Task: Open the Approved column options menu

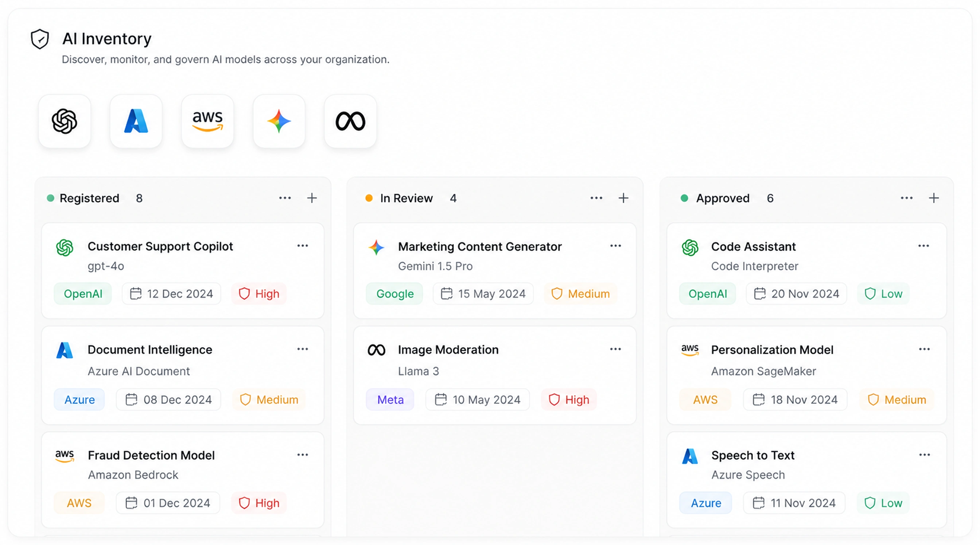Action: [x=907, y=198]
